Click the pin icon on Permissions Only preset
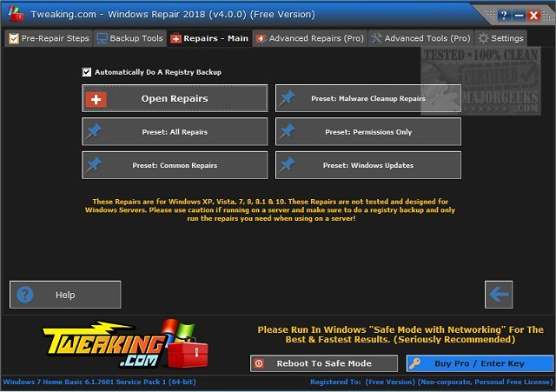 click(287, 131)
